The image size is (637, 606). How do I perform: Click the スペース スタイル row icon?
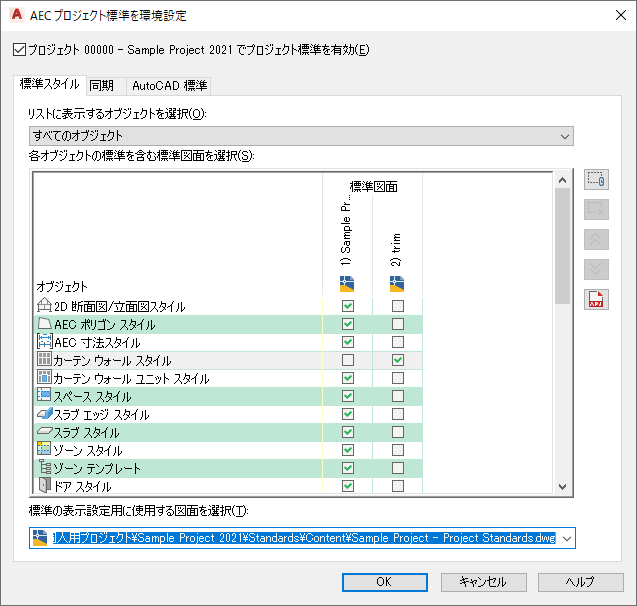click(x=44, y=395)
